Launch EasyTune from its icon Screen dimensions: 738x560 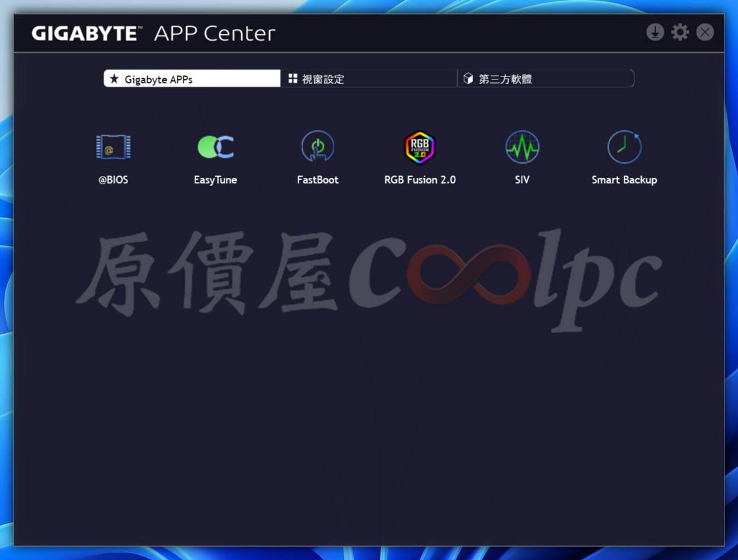216,147
